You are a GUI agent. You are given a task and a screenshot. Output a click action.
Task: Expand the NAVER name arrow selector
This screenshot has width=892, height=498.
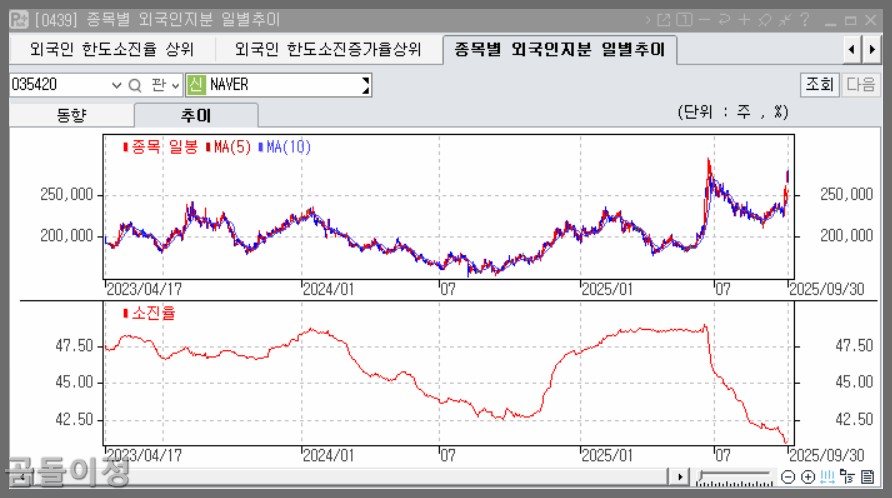pyautogui.click(x=366, y=85)
